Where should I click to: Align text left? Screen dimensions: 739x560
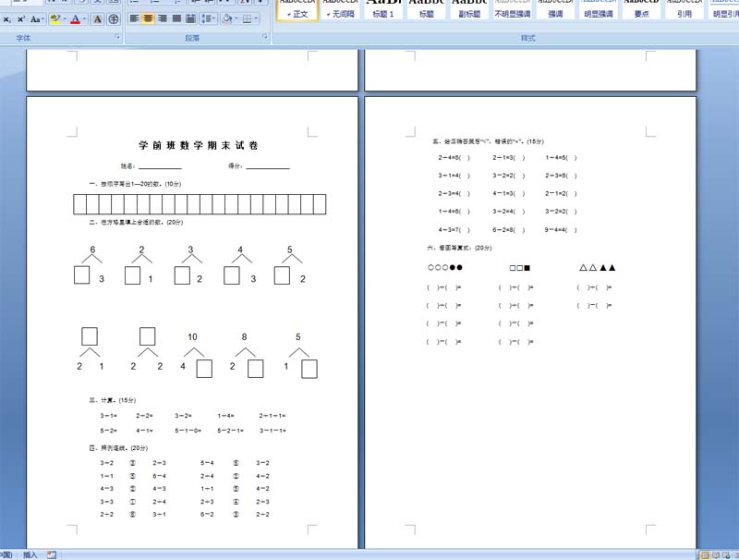click(134, 18)
